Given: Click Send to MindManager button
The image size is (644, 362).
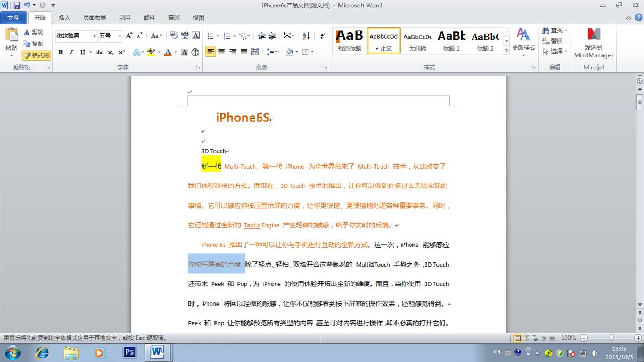Looking at the screenshot, I should 593,43.
